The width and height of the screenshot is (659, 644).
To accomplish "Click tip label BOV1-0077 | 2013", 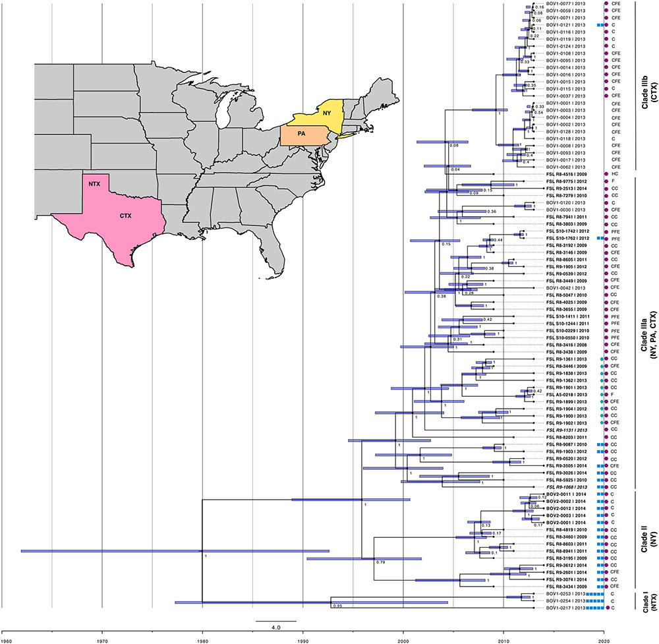I will pyautogui.click(x=565, y=4).
